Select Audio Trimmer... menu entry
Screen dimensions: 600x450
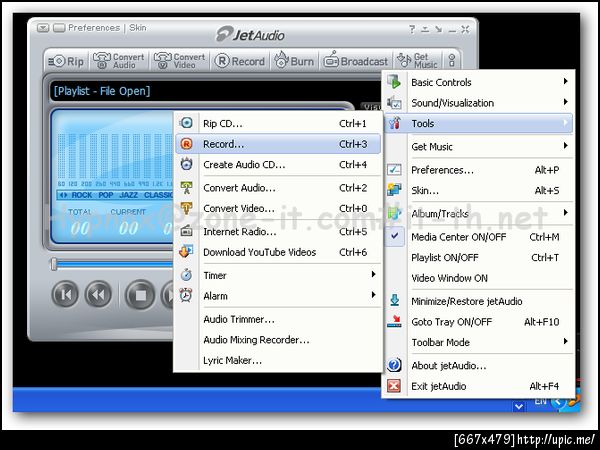[x=278, y=319]
